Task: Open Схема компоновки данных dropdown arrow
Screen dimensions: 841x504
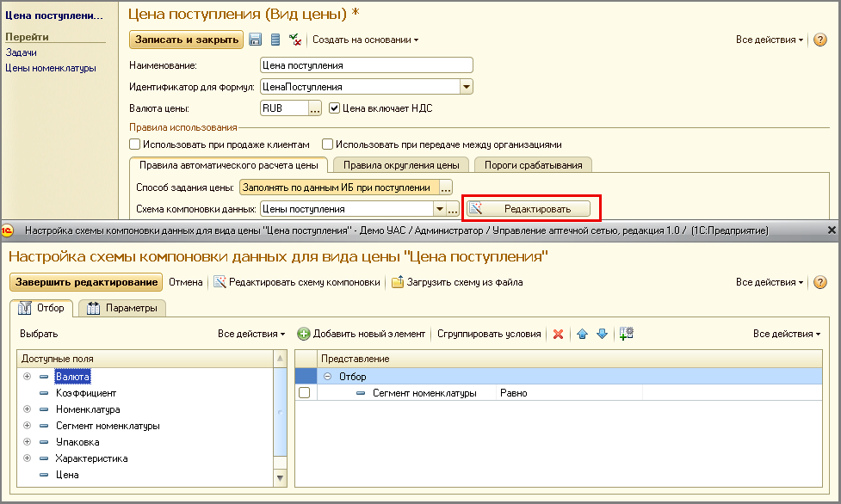Action: pos(439,209)
